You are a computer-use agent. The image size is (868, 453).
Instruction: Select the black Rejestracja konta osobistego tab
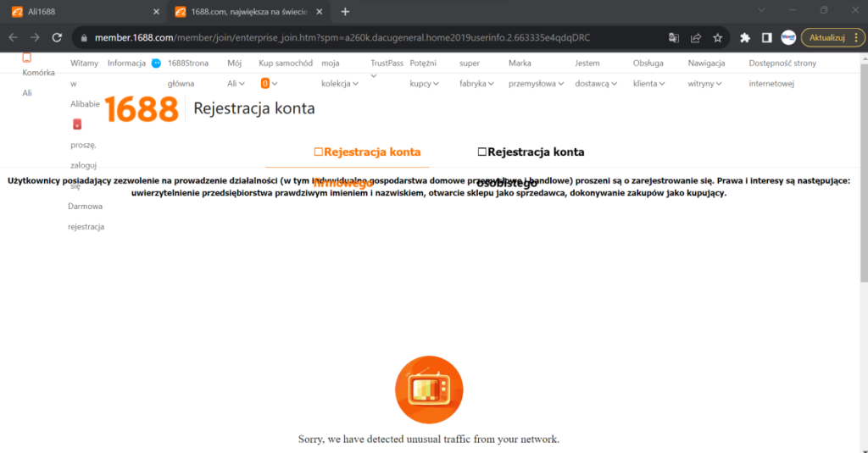tap(531, 152)
